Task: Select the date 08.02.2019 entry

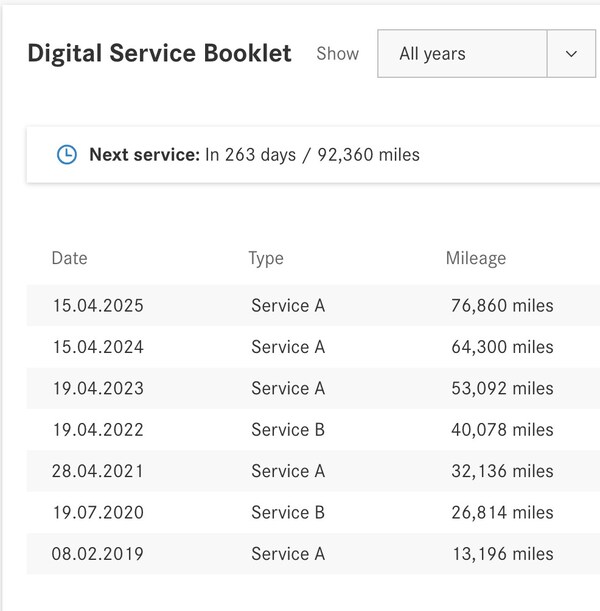Action: [98, 554]
